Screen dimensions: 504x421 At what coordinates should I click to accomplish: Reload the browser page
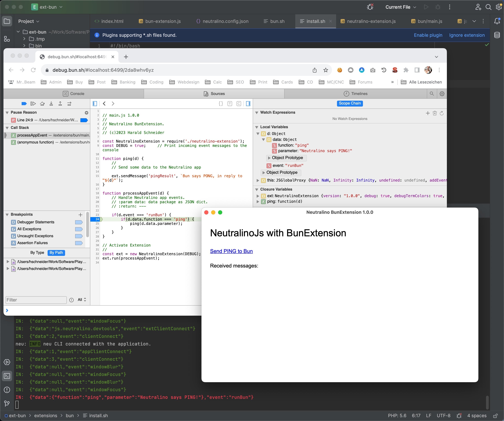(x=33, y=70)
